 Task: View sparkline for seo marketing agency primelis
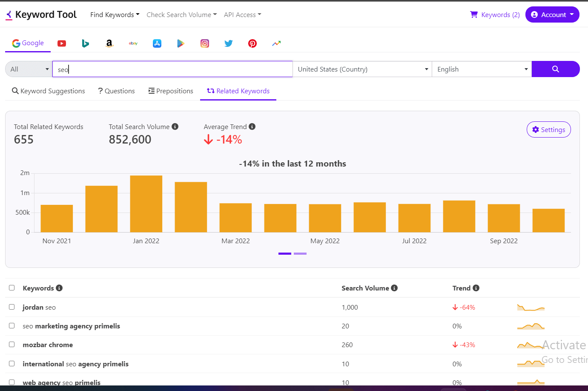[531, 326]
